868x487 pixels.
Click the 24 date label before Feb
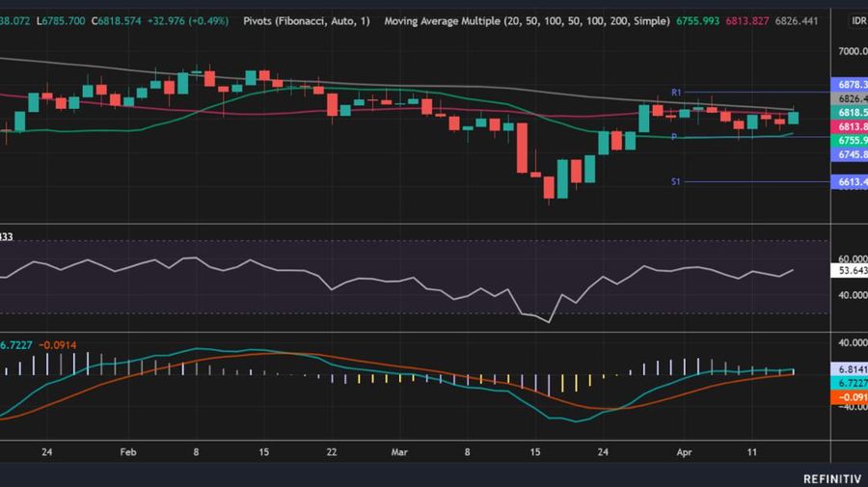point(47,452)
